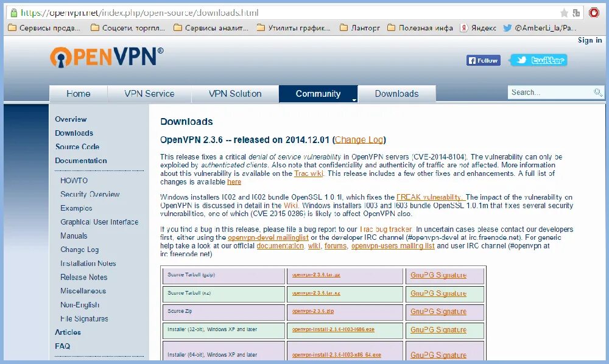Bookmark this page with the star icon
Image resolution: width=609 pixels, height=364 pixels.
[x=565, y=13]
